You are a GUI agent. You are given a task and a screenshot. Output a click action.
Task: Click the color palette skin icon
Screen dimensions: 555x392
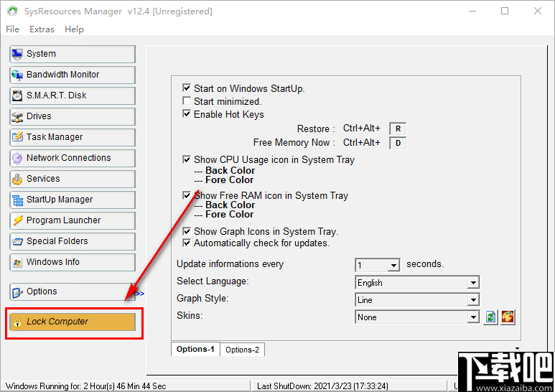pyautogui.click(x=508, y=317)
